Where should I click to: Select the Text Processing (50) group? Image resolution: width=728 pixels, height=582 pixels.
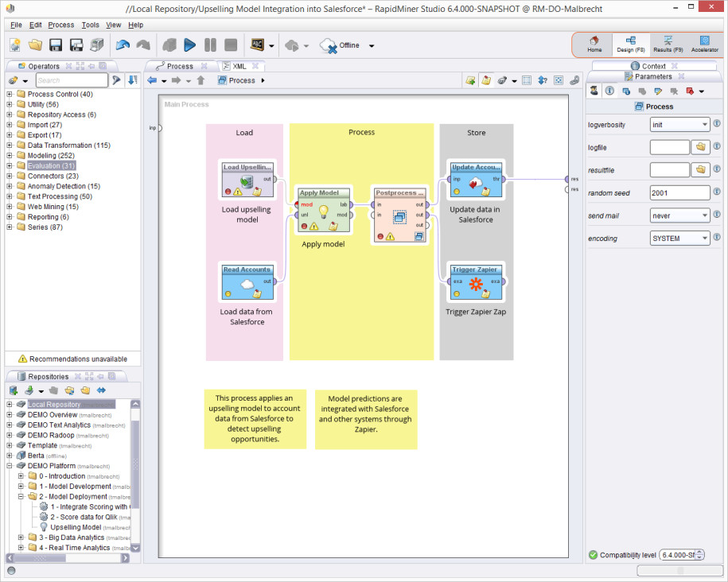pos(60,196)
